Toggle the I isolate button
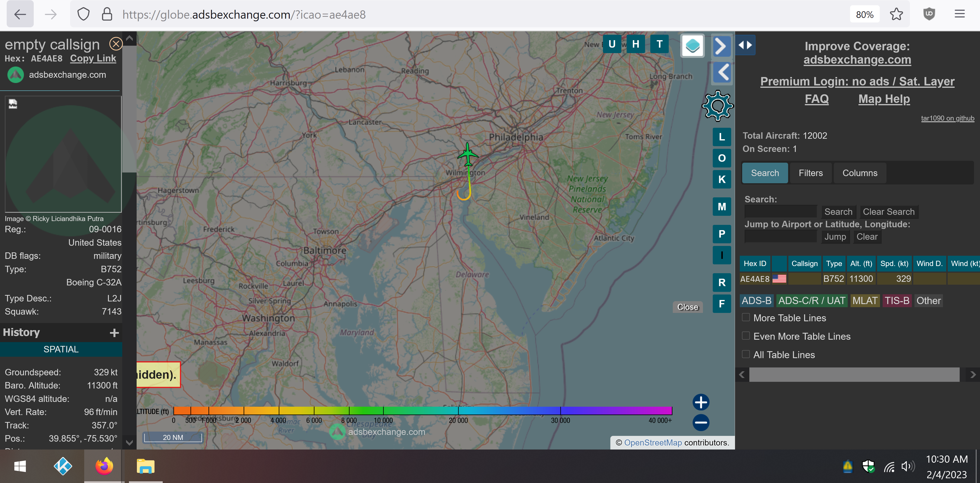The width and height of the screenshot is (980, 483). [x=722, y=255]
